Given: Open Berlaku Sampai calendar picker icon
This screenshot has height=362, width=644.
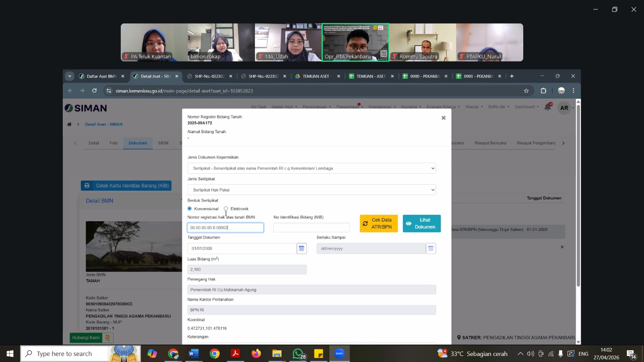Looking at the screenshot, I should 431,249.
